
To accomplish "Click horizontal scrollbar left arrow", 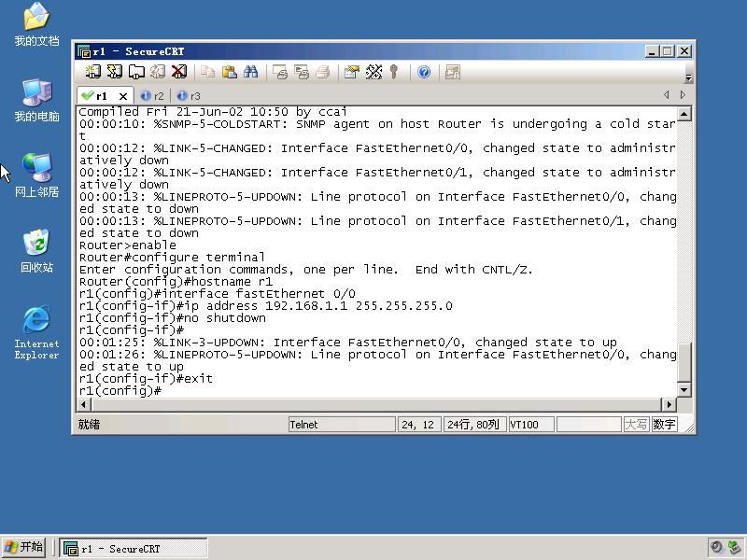I will [x=84, y=405].
